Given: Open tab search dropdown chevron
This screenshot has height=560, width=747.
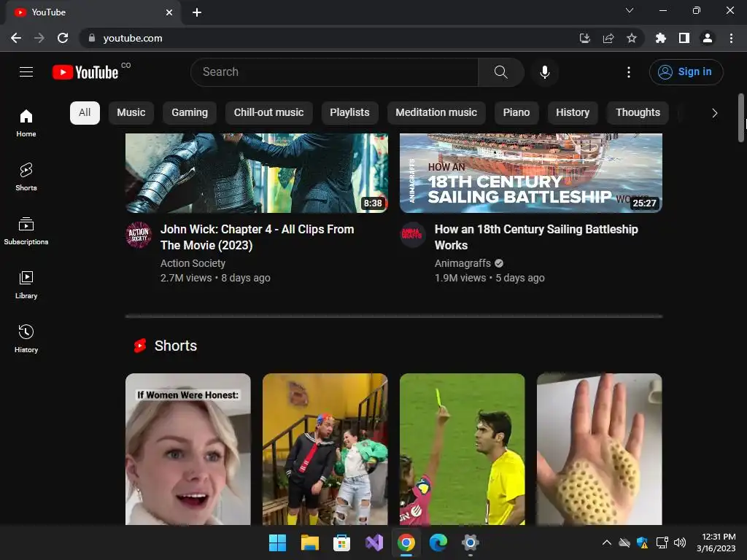Looking at the screenshot, I should coord(630,10).
